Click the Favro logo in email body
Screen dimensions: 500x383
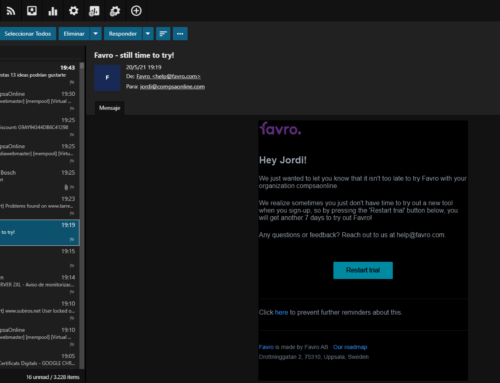click(280, 129)
